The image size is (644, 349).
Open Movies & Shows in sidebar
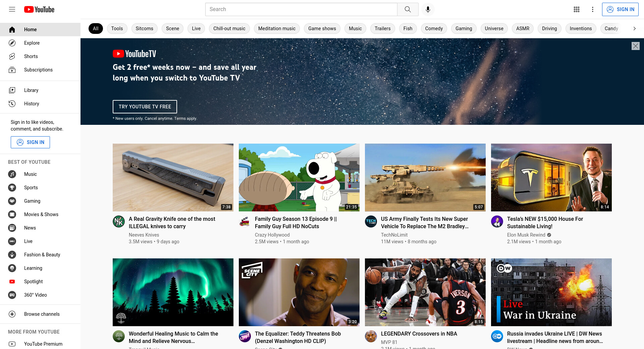pyautogui.click(x=40, y=214)
